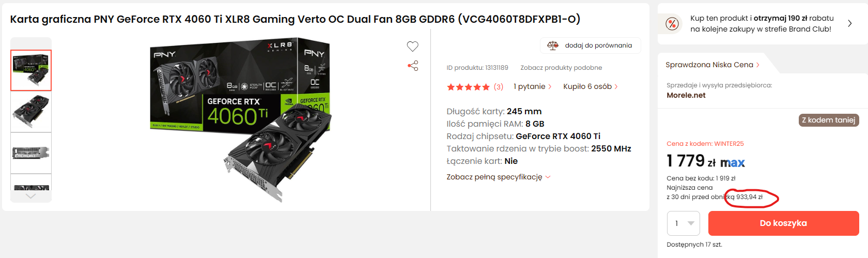The image size is (868, 258).
Task: Select the second thumbnail of card alone
Action: pyautogui.click(x=31, y=112)
